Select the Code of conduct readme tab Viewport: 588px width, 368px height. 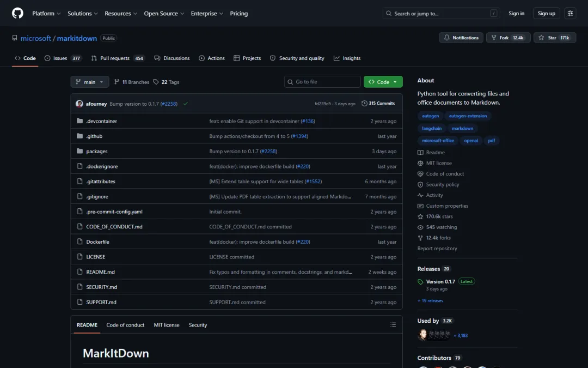coord(125,325)
